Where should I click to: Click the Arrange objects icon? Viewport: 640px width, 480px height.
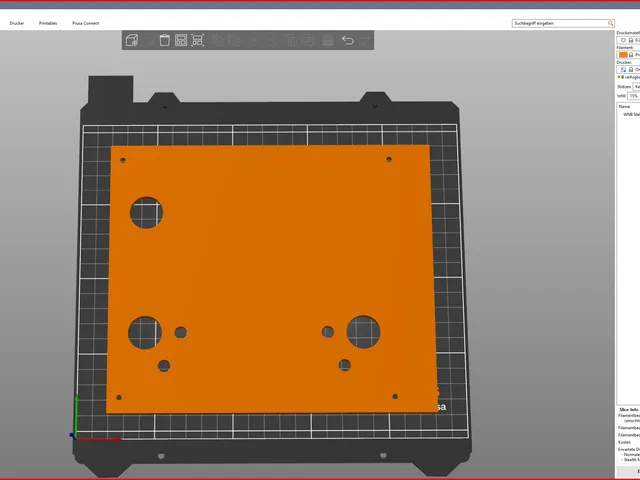[x=181, y=40]
